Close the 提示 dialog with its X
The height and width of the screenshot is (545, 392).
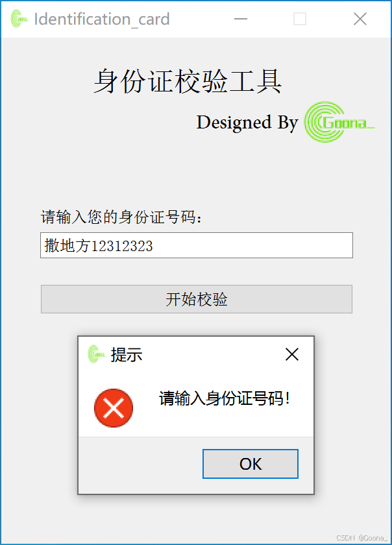[x=292, y=354]
